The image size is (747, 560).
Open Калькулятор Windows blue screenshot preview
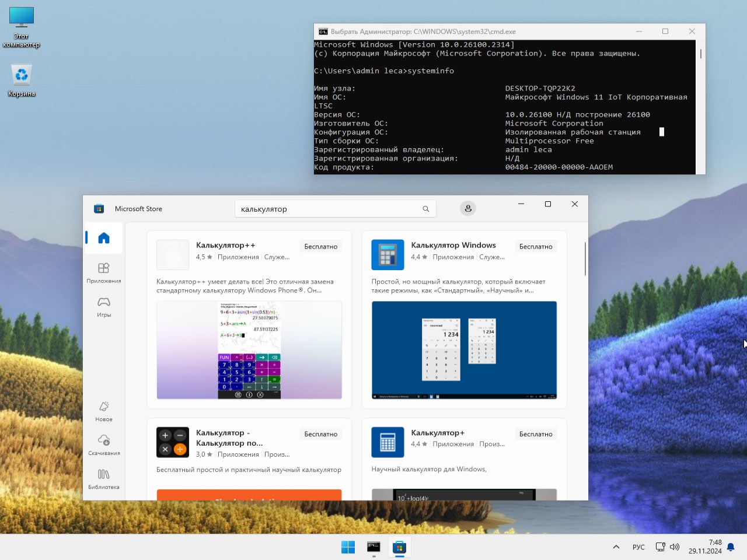464,350
